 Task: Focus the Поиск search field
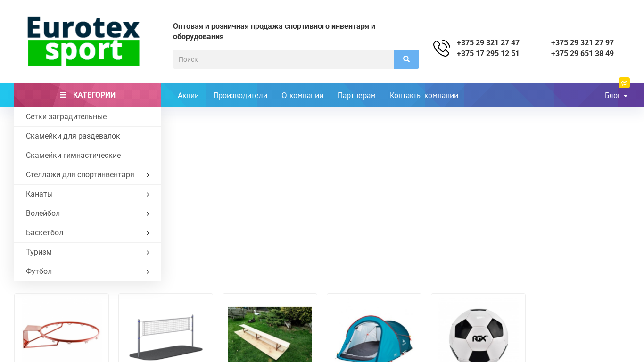tap(283, 59)
